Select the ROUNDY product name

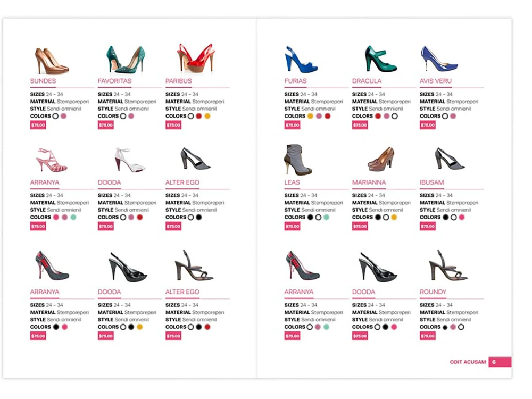click(x=434, y=292)
